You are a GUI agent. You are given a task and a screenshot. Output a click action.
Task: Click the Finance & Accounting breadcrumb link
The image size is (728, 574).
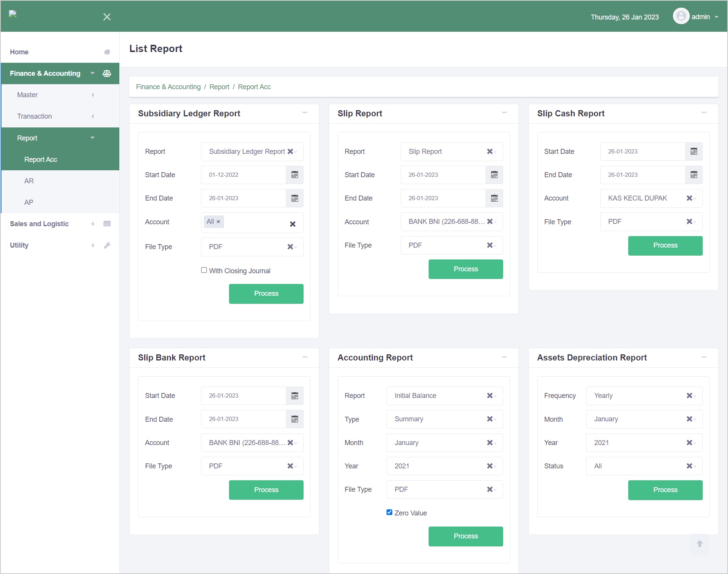168,87
